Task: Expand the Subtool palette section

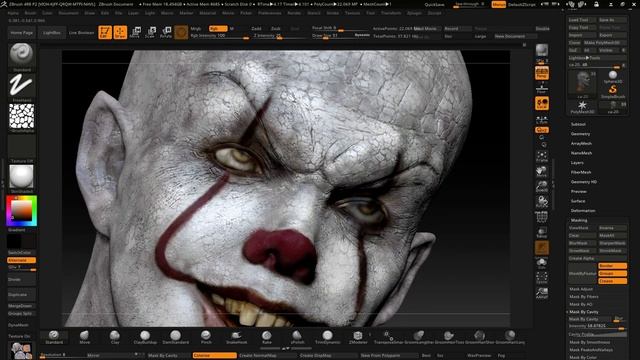Action: coord(578,124)
